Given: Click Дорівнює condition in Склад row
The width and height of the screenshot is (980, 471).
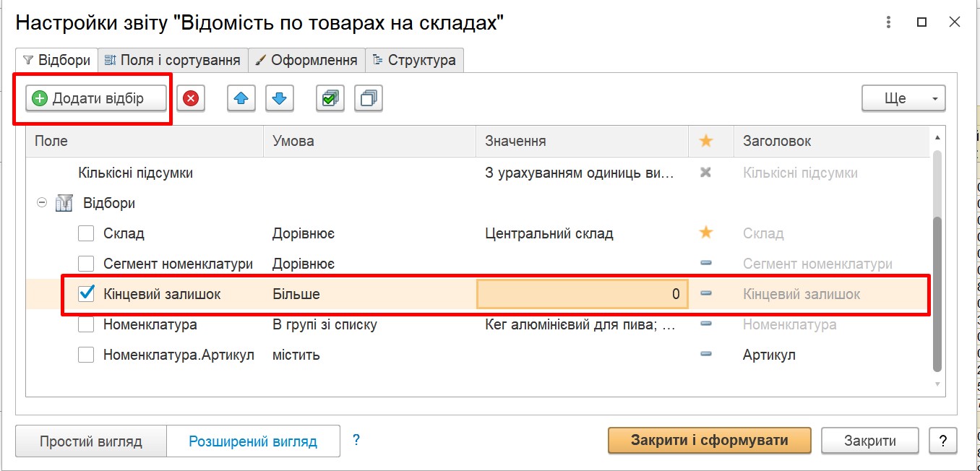Looking at the screenshot, I should pos(304,233).
